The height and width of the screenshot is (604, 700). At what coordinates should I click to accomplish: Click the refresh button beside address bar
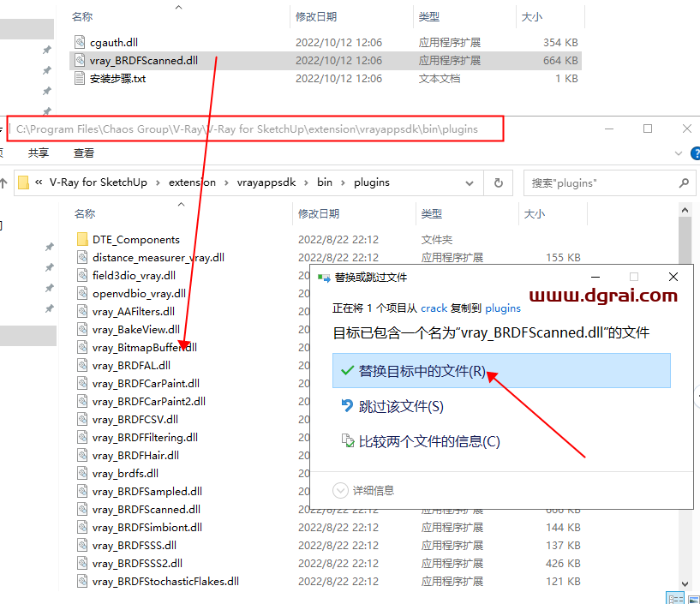click(x=498, y=182)
